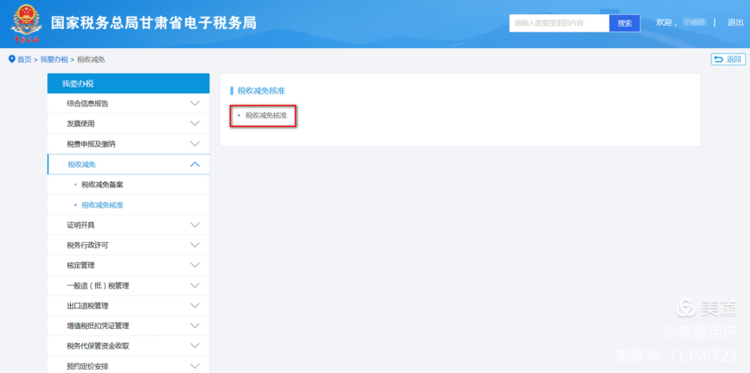Open the 预约定价安排 menu item

pos(128,366)
